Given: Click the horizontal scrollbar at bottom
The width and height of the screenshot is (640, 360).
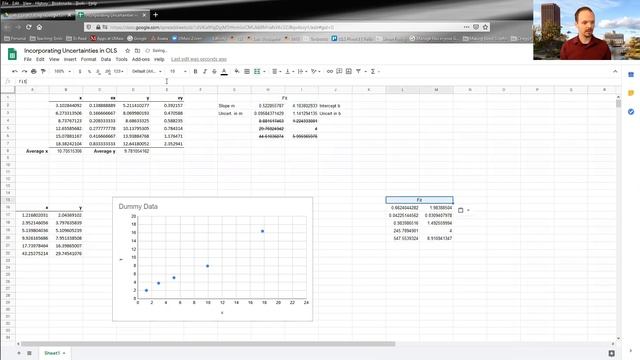Looking at the screenshot, I should (208, 344).
